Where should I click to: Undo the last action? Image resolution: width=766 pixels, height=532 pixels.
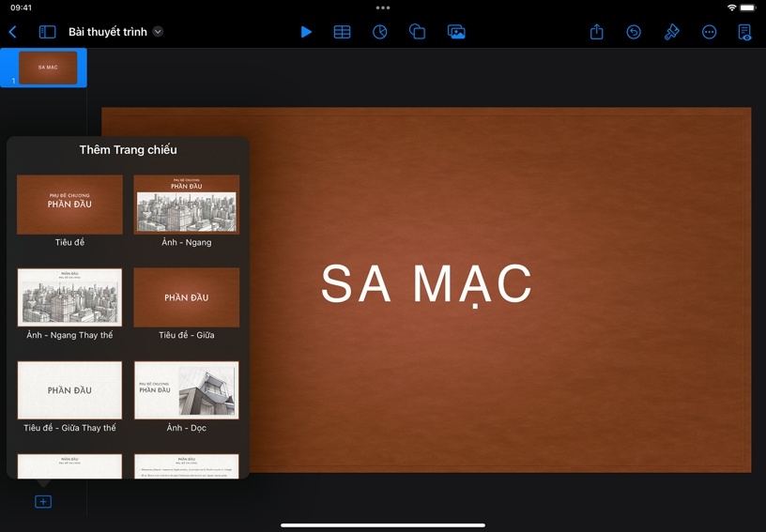[634, 32]
